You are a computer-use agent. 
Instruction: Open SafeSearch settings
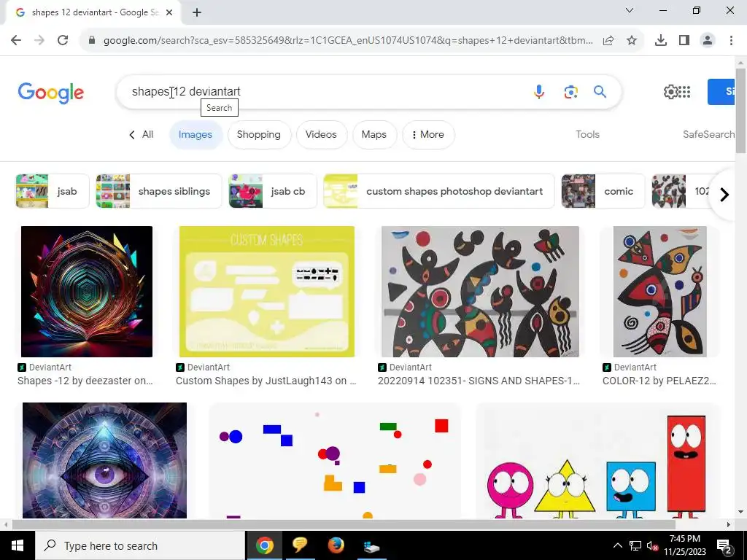[x=709, y=135]
